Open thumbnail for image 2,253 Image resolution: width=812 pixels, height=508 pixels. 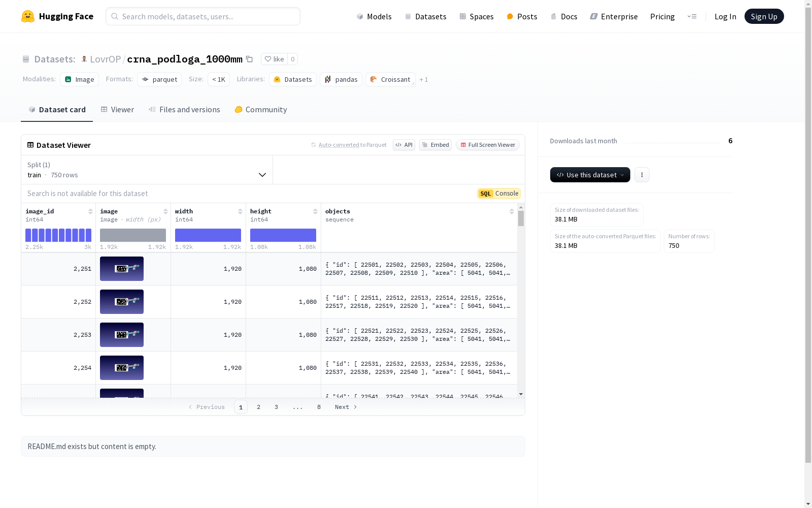(x=122, y=335)
